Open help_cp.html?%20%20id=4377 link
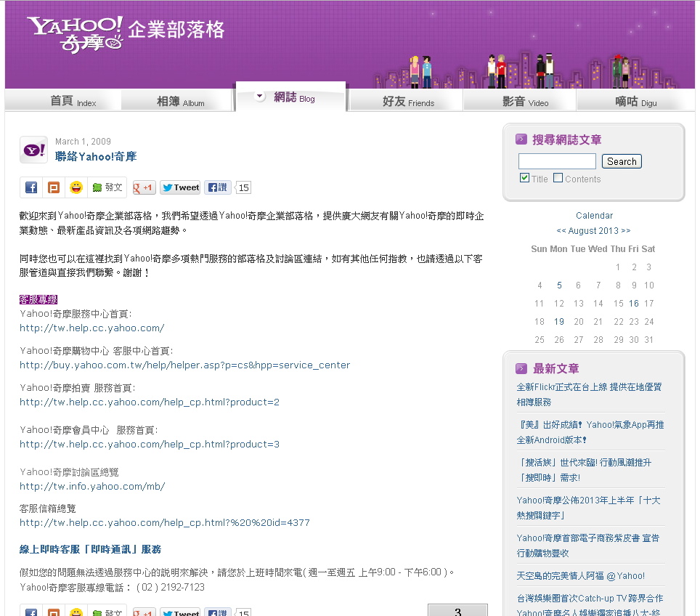Screen dimensions: 700x616 click(165, 522)
